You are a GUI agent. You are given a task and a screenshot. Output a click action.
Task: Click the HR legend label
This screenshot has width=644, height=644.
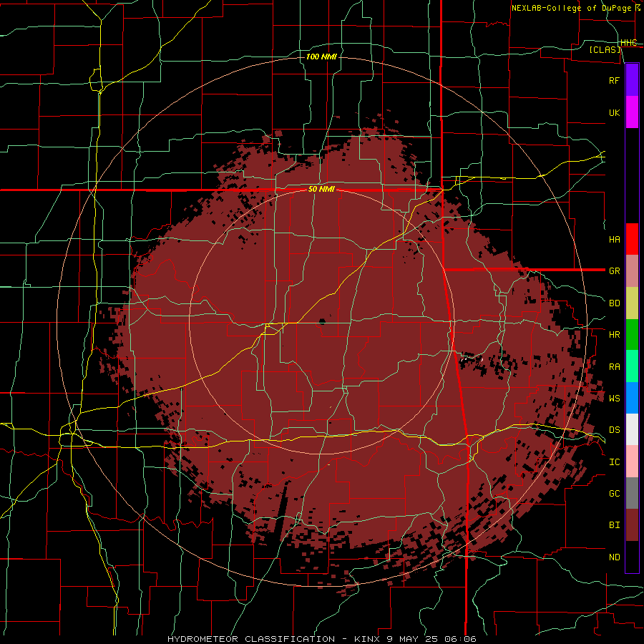(614, 335)
